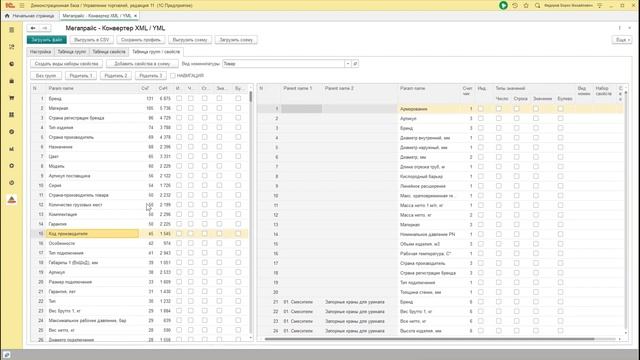
Task: Check first checkbox in Код производителя row
Action: tap(179, 233)
